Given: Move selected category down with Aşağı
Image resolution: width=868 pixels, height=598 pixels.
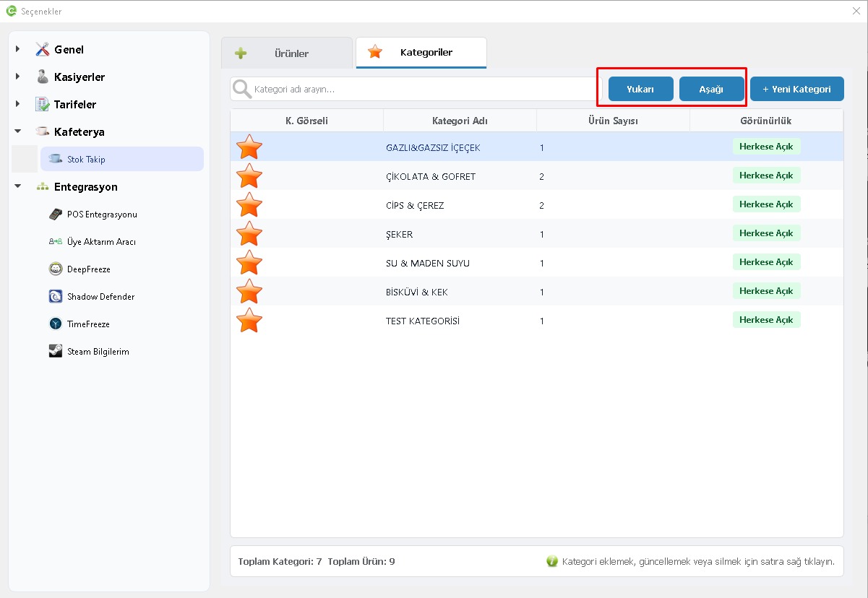Looking at the screenshot, I should (x=711, y=89).
